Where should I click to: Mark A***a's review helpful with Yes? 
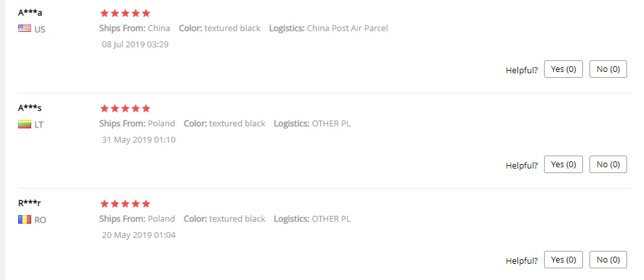[x=563, y=69]
